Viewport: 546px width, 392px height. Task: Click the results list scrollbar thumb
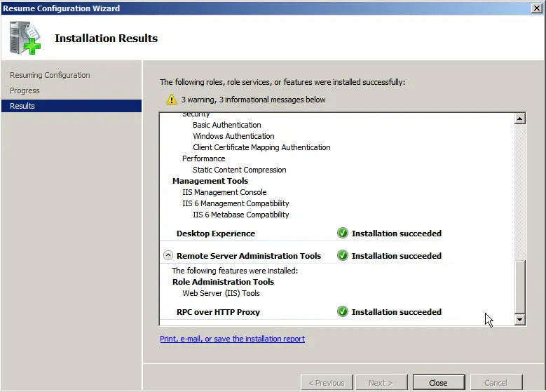[519, 286]
